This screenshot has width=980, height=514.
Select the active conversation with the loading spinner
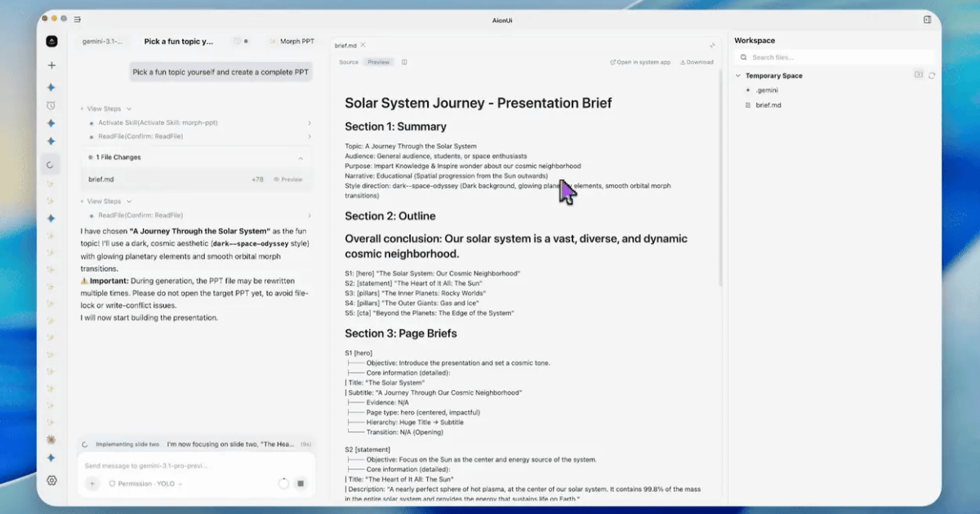point(51,165)
